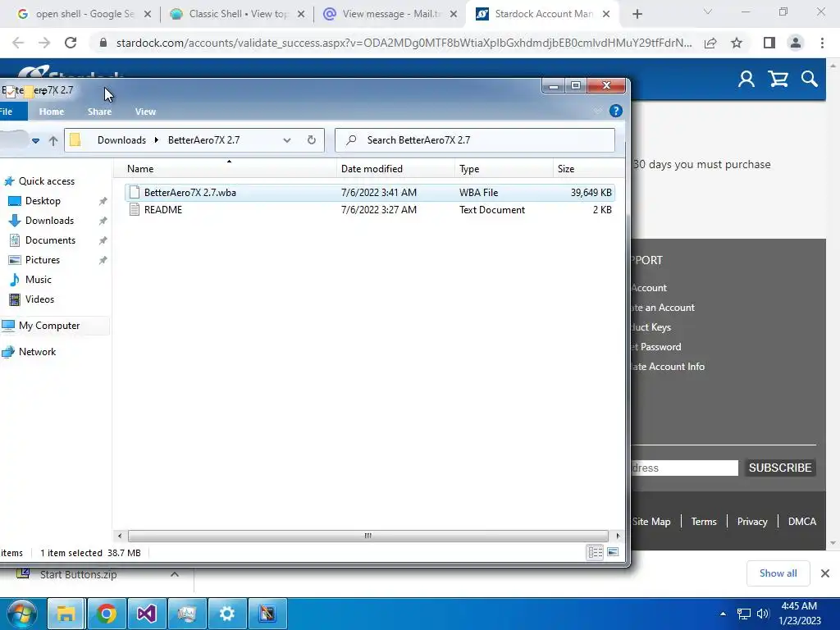Sort by Name column header
Image resolution: width=840 pixels, height=630 pixels.
(x=225, y=169)
